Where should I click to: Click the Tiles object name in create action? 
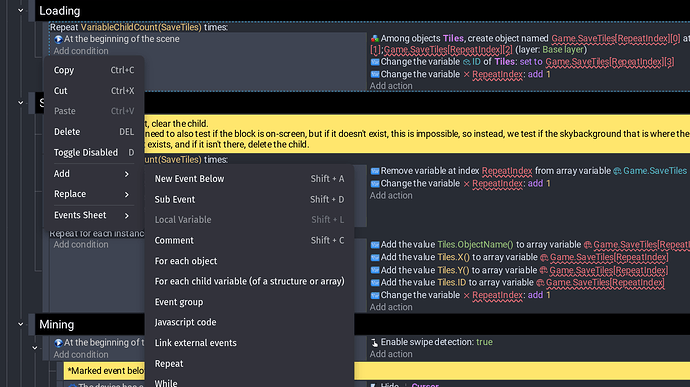[x=453, y=39]
